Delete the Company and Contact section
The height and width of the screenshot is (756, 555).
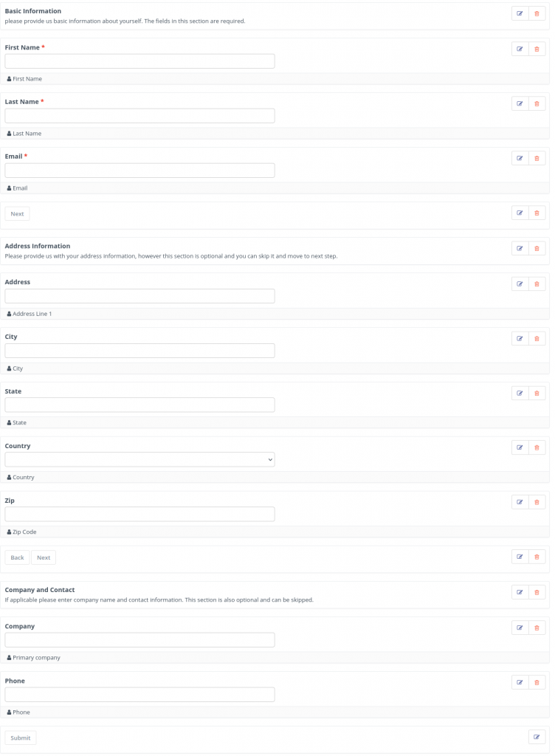(x=537, y=592)
